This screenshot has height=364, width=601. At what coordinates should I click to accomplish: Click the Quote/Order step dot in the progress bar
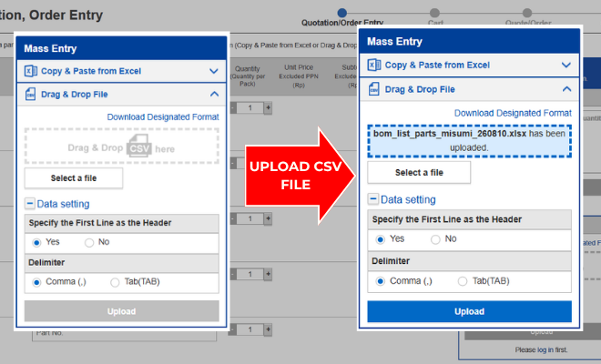(527, 13)
